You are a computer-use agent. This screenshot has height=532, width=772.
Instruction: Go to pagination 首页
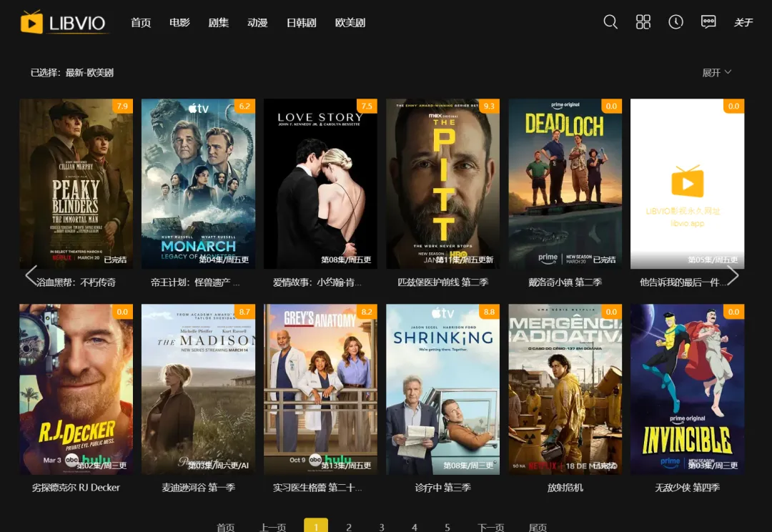[226, 527]
